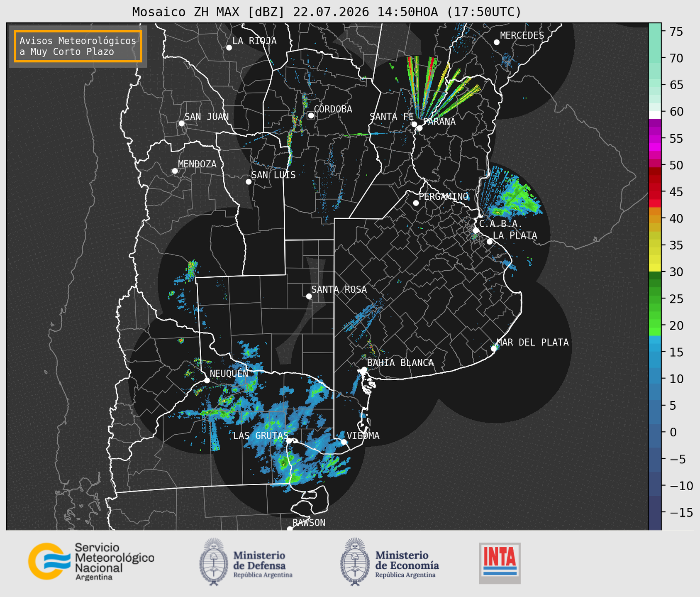
Task: Click the C.A.B.A. city marker
Action: click(476, 230)
